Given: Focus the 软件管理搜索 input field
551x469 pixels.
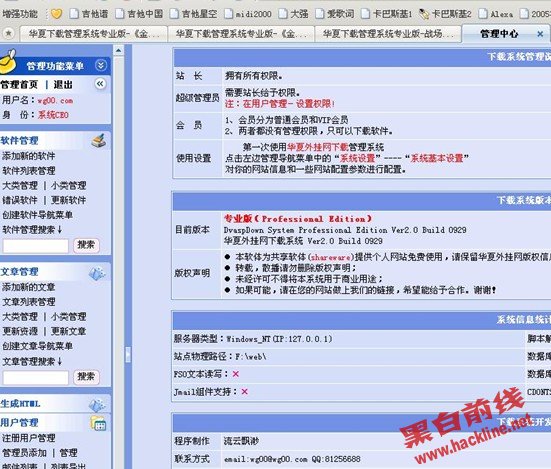Looking at the screenshot, I should (35, 246).
